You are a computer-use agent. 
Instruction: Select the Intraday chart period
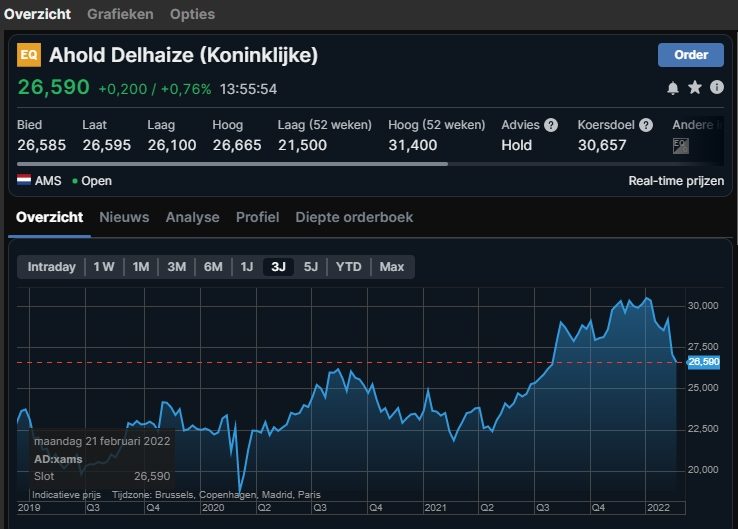pos(51,267)
